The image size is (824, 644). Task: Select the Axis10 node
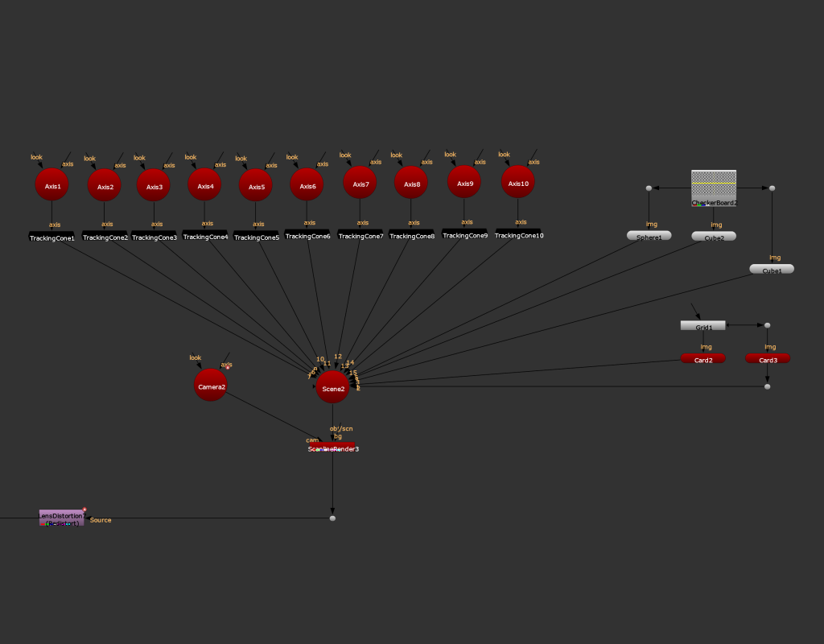[x=518, y=182]
